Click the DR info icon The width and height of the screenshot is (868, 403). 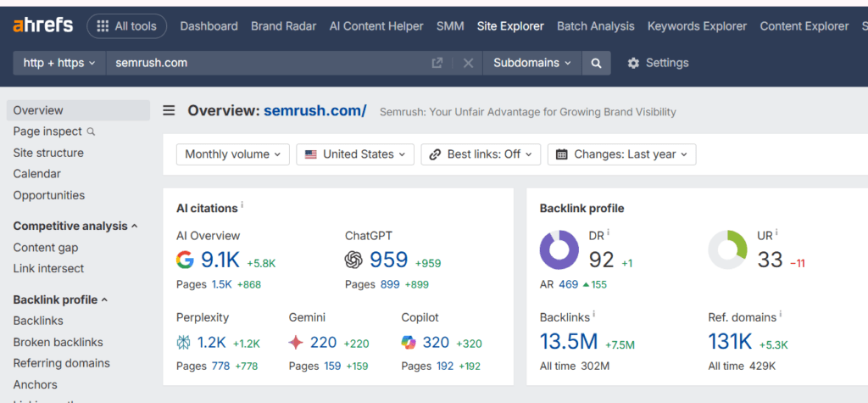tap(608, 232)
